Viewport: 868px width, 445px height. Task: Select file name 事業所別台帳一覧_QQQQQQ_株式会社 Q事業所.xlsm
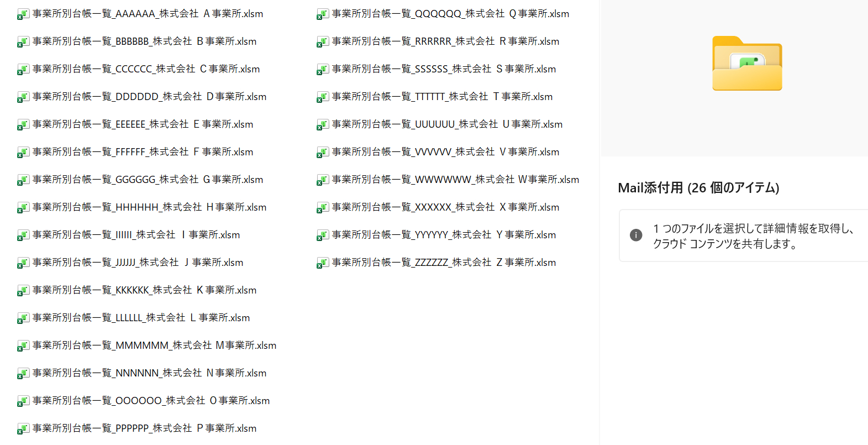[450, 14]
